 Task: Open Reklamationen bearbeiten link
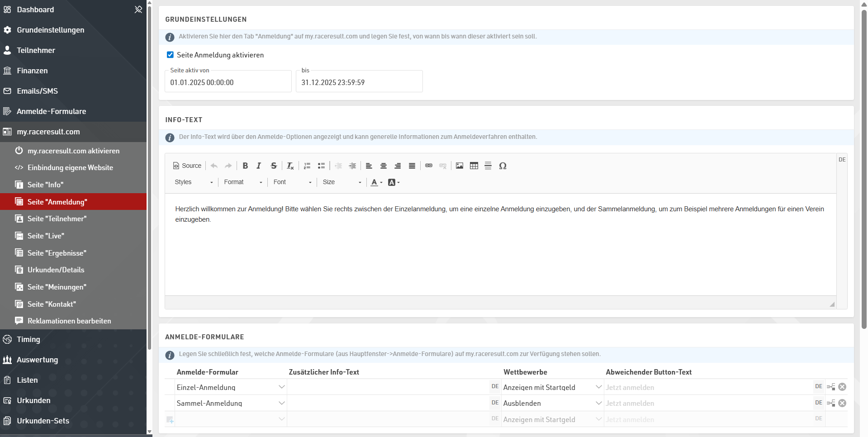(x=69, y=321)
